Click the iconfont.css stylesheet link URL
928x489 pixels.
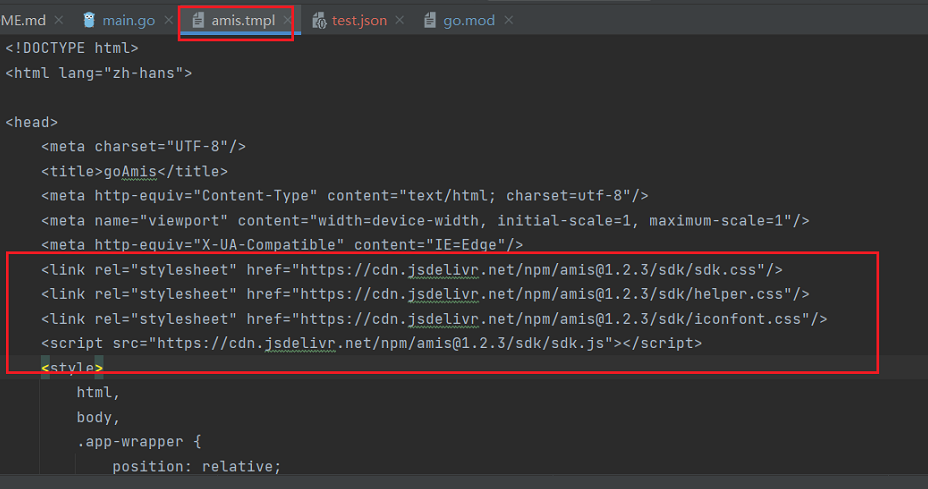pyautogui.click(x=550, y=319)
